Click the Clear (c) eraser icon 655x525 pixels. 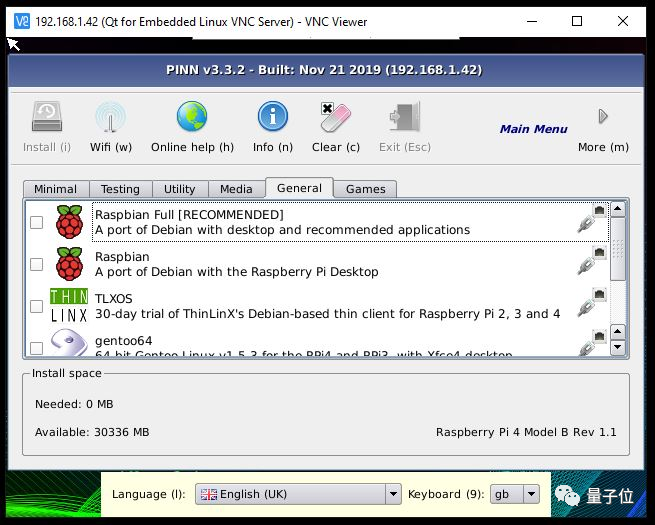pyautogui.click(x=335, y=117)
